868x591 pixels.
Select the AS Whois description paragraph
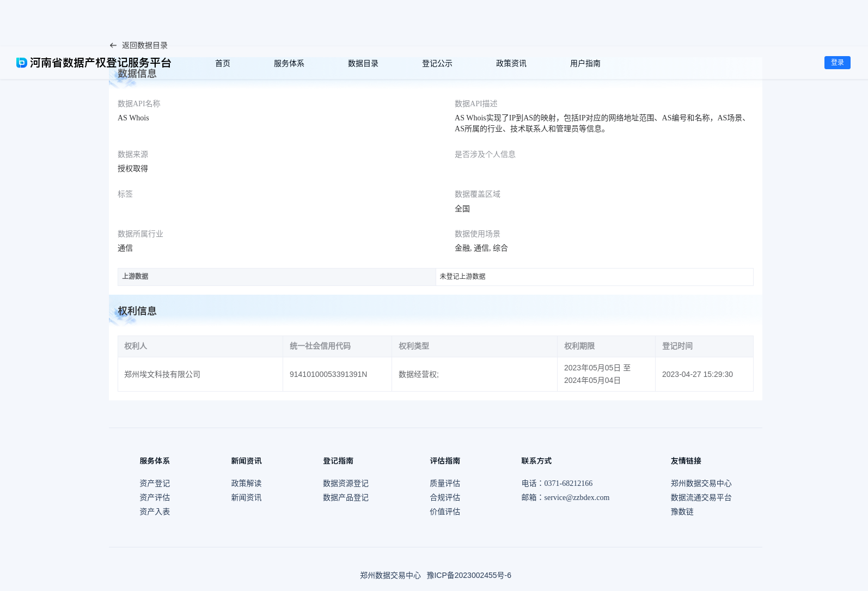click(602, 123)
